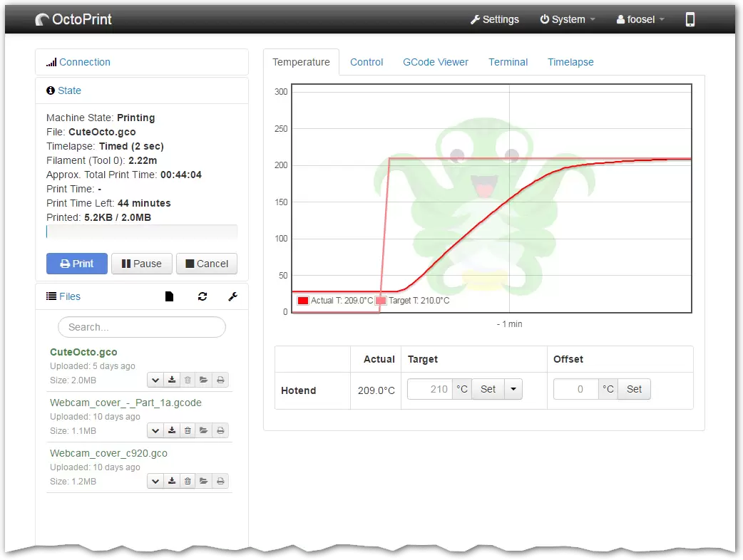Download Webcam_cover_-_Part_1a.gcode file
This screenshot has height=560, width=743.
pyautogui.click(x=172, y=430)
